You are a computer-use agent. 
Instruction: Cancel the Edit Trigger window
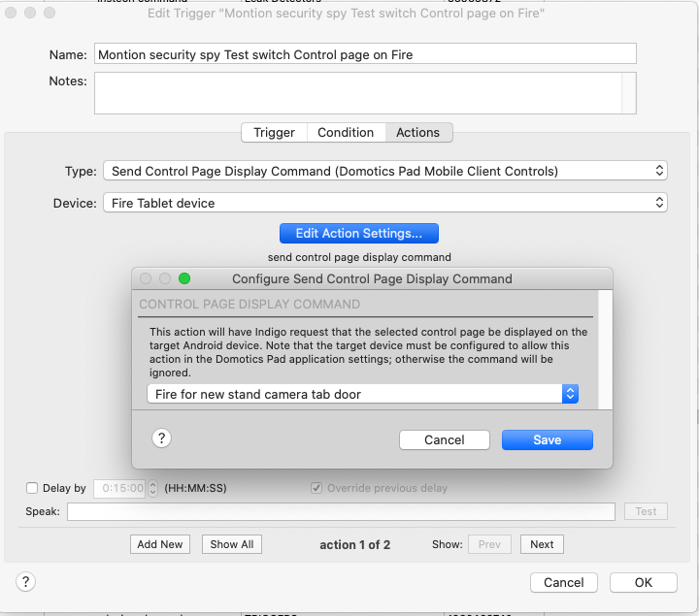pos(564,583)
